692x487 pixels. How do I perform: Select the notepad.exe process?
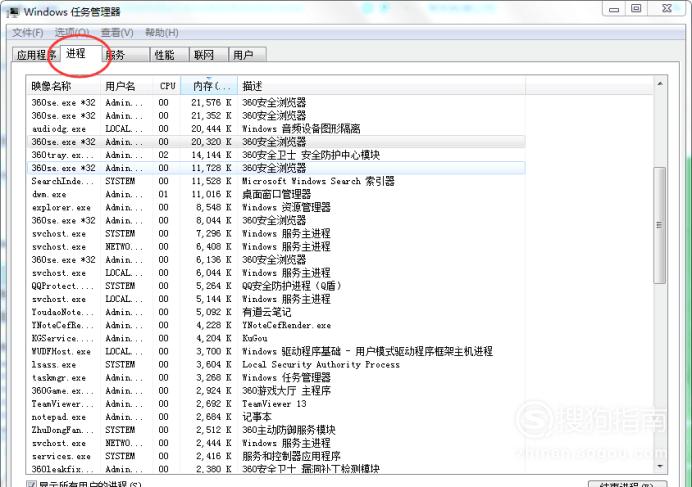coord(276,417)
